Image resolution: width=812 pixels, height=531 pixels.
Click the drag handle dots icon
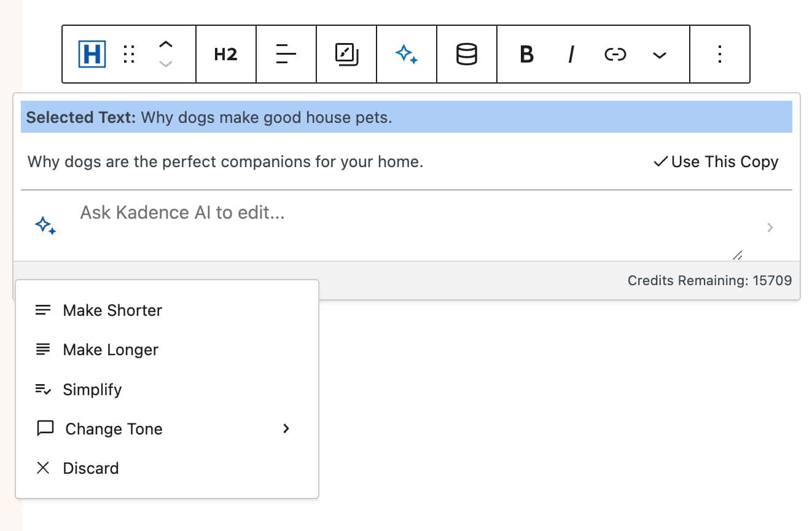point(129,54)
